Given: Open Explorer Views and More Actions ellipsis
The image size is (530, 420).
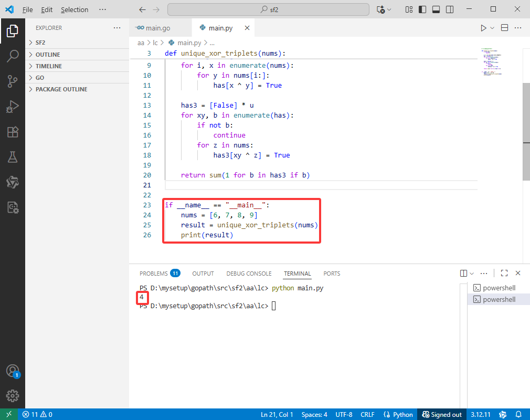Looking at the screenshot, I should tap(117, 28).
